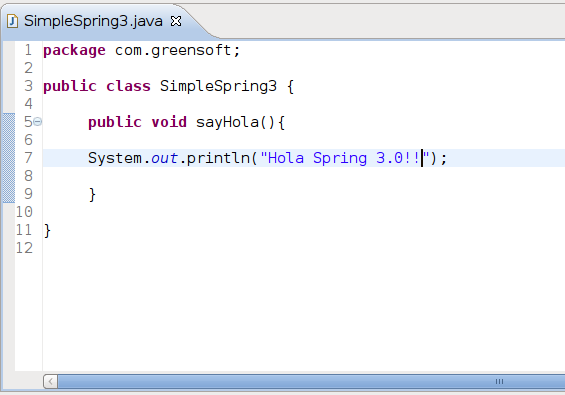Click 'System' on line 7
Screen dimensions: 565x395
[115, 159]
